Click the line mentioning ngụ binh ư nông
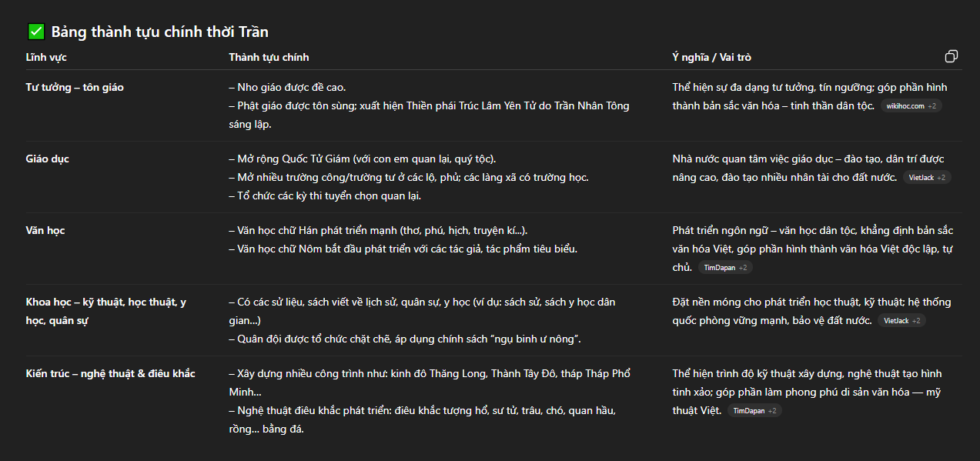Viewport: 980px width, 461px height. tap(410, 339)
